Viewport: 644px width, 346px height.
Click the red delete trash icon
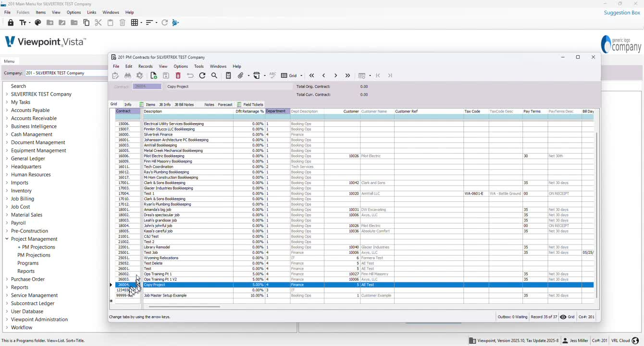tap(178, 75)
